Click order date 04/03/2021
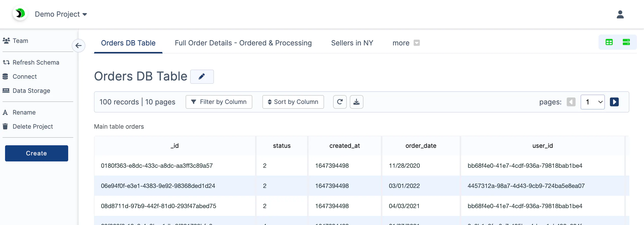 pos(421,206)
